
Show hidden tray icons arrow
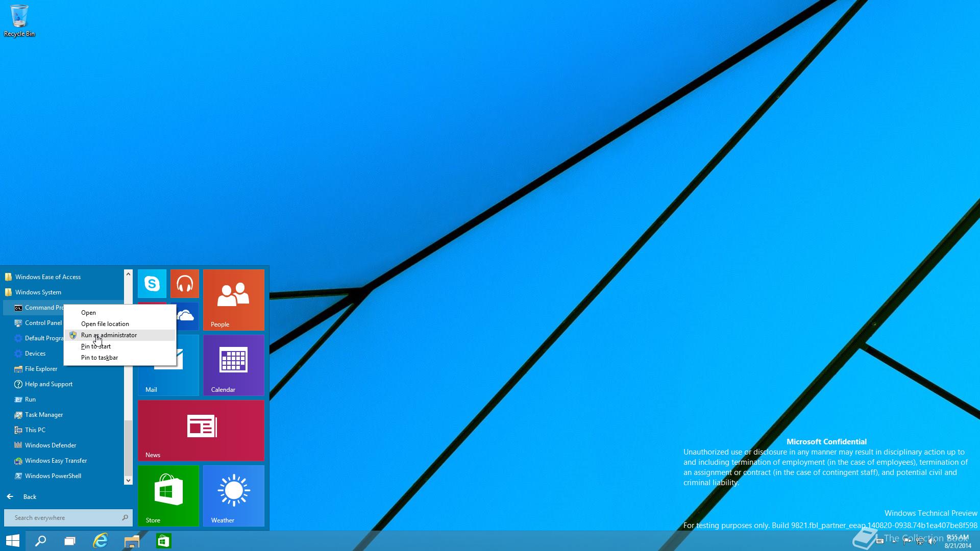894,541
